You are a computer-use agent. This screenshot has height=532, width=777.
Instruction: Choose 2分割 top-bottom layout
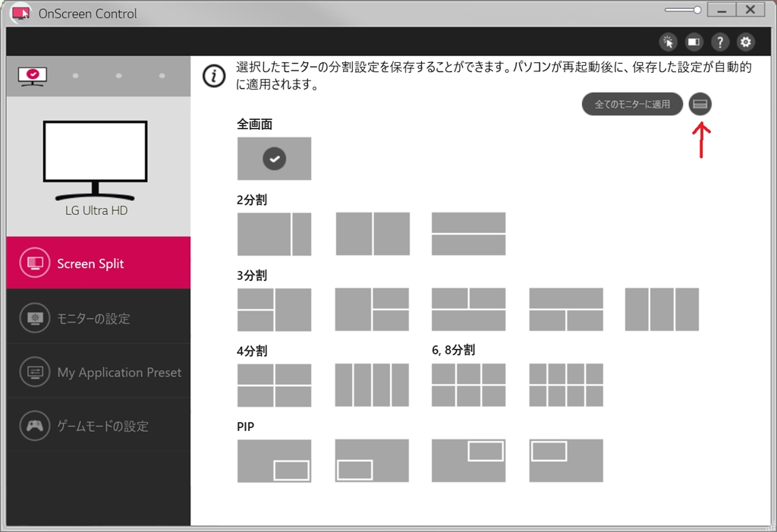(x=468, y=234)
